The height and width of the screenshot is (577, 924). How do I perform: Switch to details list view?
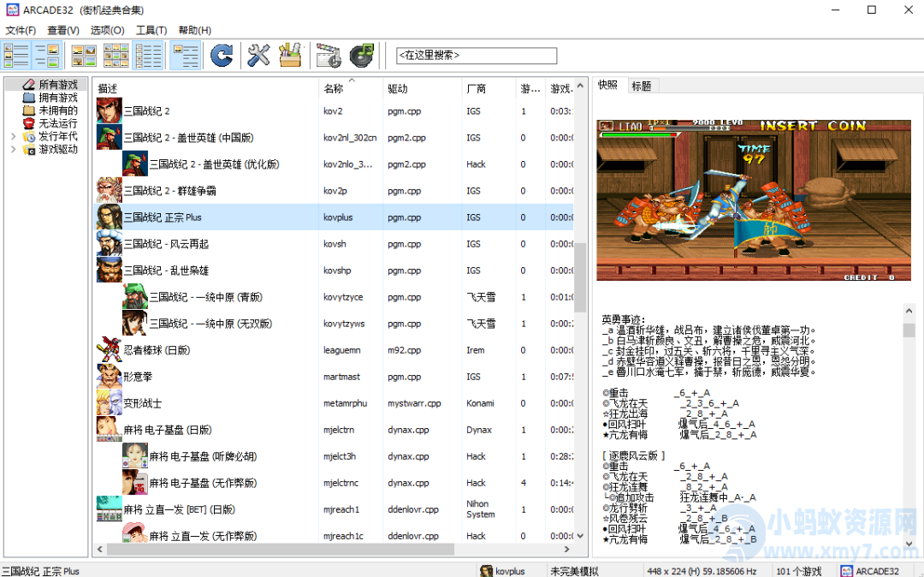point(148,56)
